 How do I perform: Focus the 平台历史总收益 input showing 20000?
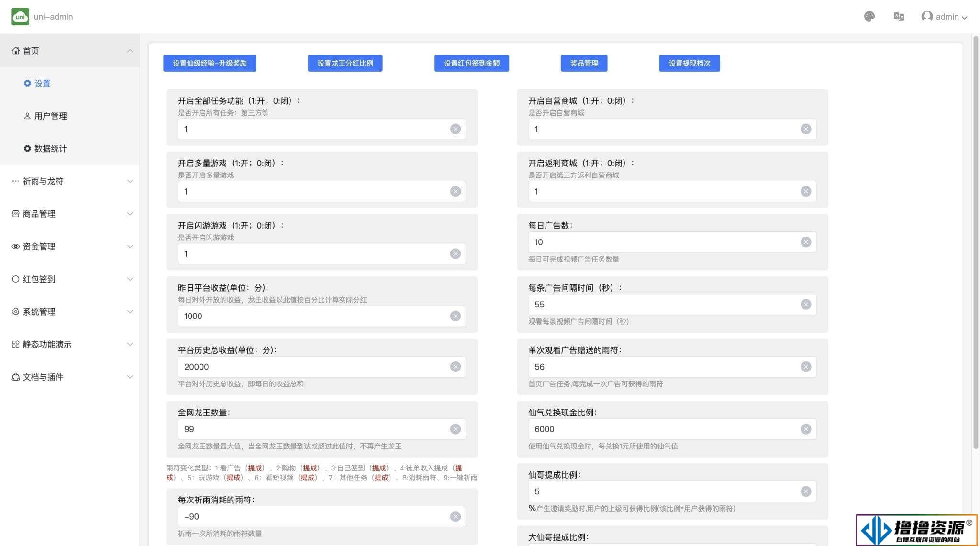322,367
